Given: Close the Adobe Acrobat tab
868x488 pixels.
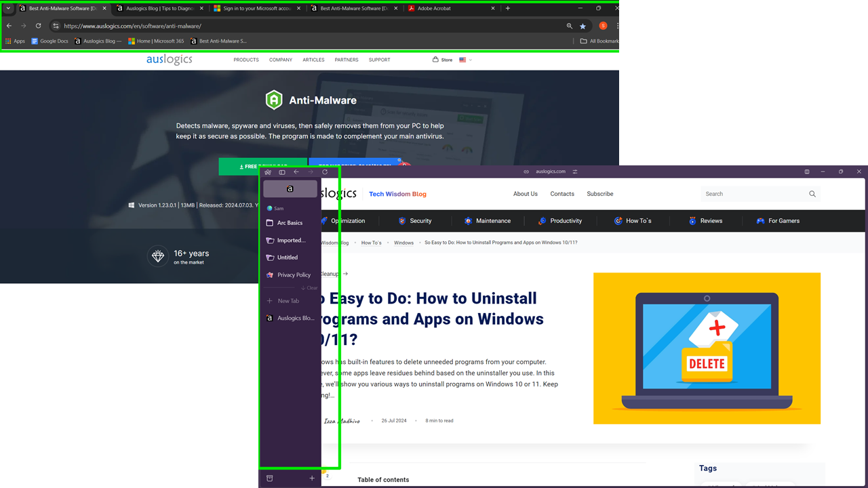Looking at the screenshot, I should [x=494, y=8].
